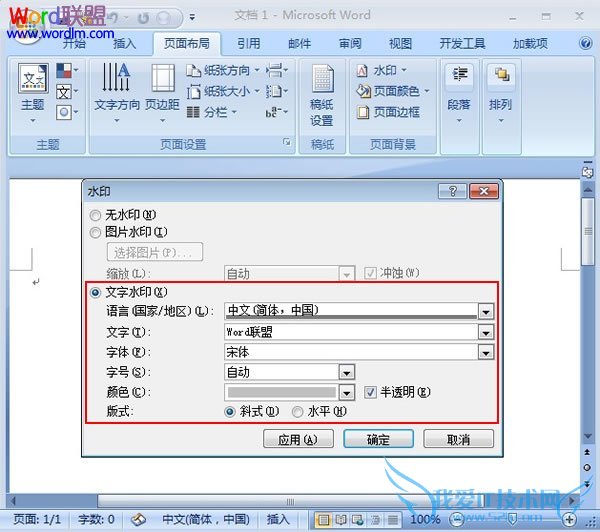Click the 100% zoom level
The image size is (600, 532).
425,519
